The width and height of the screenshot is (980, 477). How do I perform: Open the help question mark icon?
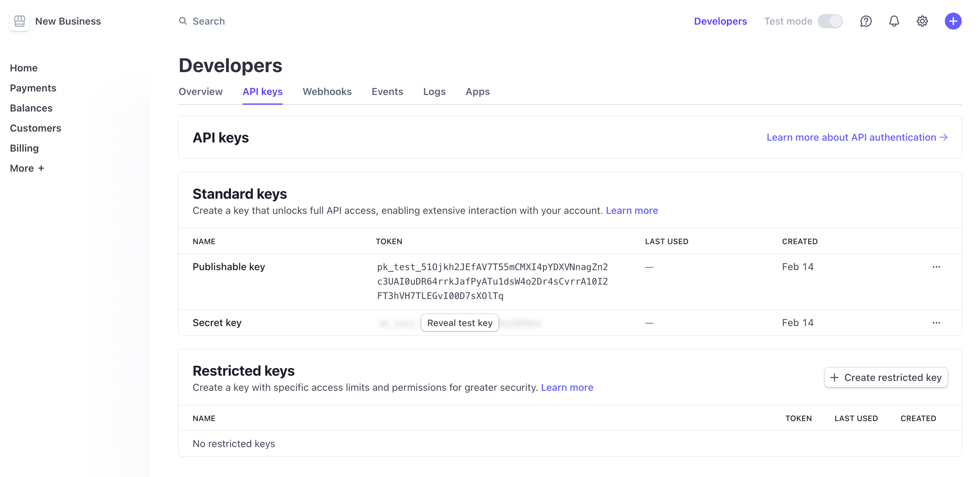coord(866,21)
